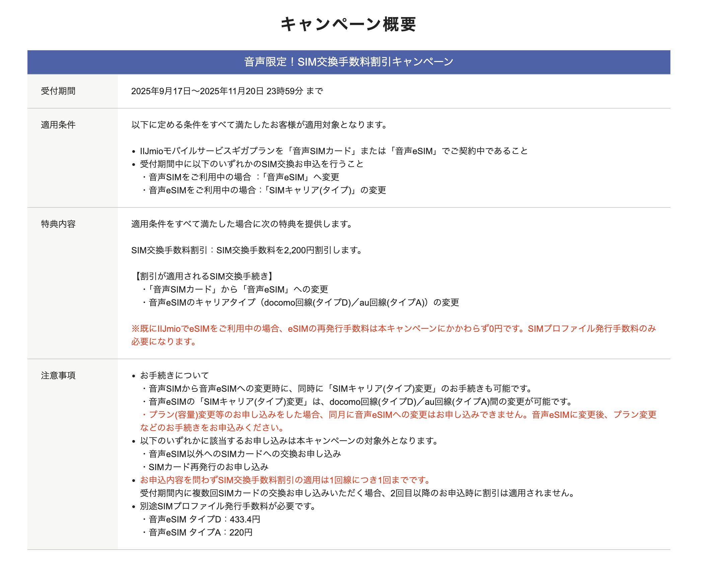This screenshot has width=728, height=563.
Task: Click the bullet 以下のいずれかに該当するお申し込みは本キャンペーンの対象外となります。
Action: coord(290,441)
